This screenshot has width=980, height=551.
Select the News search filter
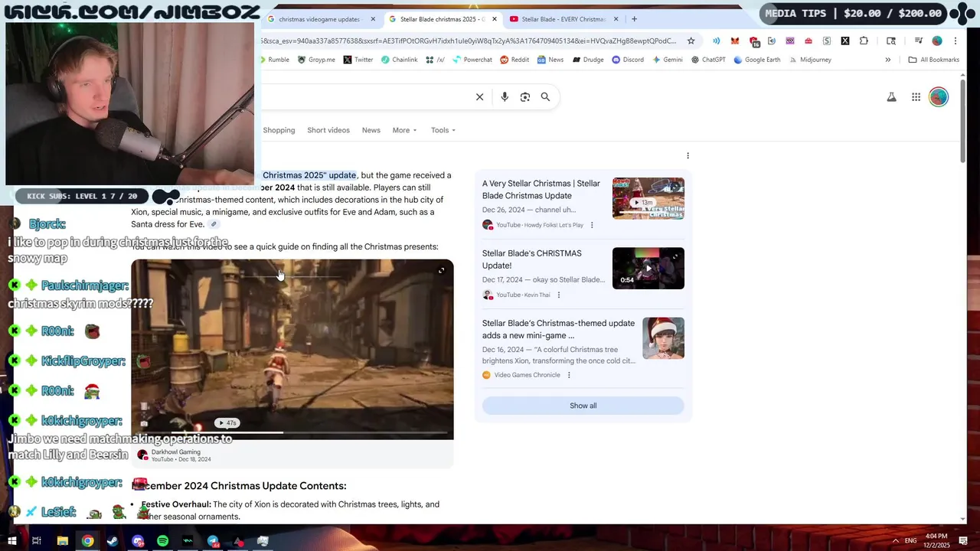tap(371, 130)
